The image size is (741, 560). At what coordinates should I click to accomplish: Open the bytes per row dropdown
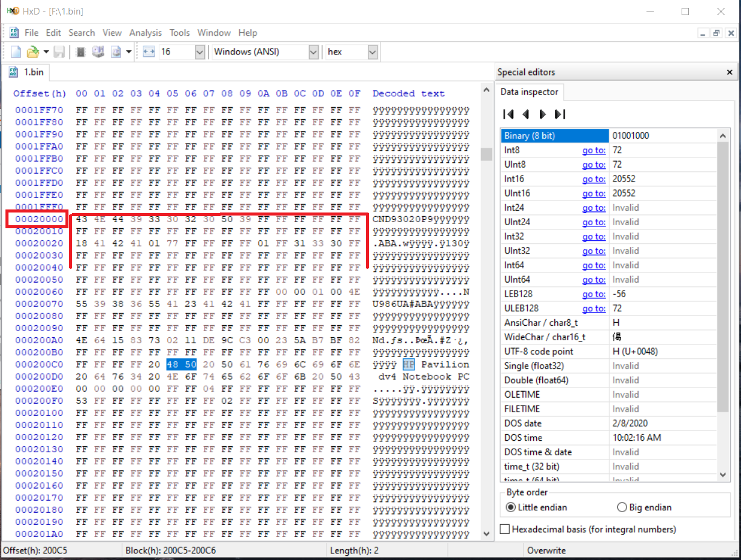[200, 52]
